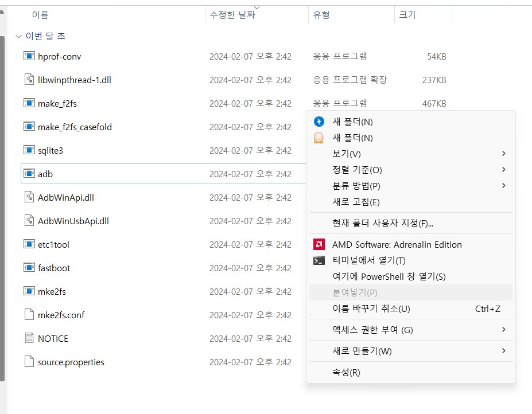Viewport: 532px width, 414px height.
Task: Click the mke2fs.conf file icon
Action: click(x=29, y=314)
